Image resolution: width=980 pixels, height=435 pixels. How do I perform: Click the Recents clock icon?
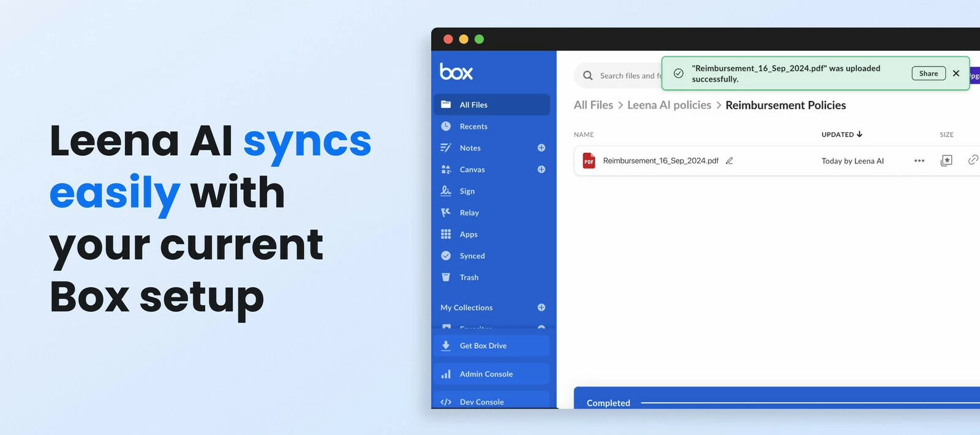click(446, 126)
